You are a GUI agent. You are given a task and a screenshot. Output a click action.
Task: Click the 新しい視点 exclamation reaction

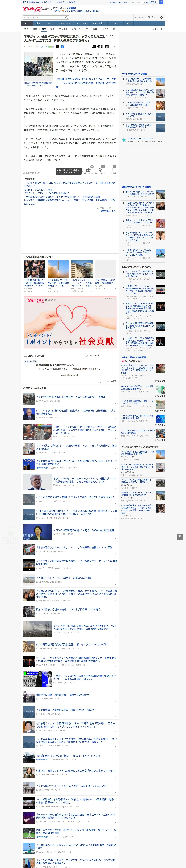(x=112, y=171)
